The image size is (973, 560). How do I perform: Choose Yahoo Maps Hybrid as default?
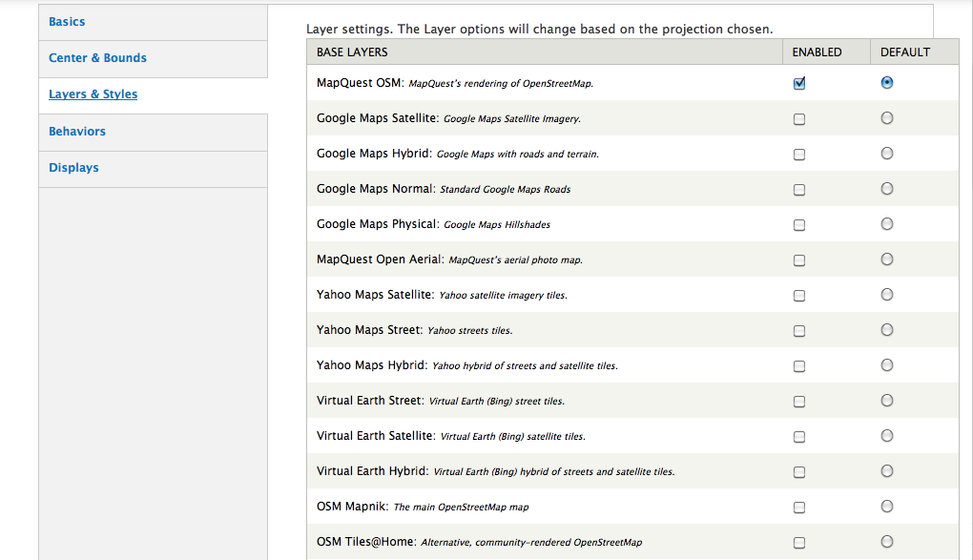click(887, 365)
